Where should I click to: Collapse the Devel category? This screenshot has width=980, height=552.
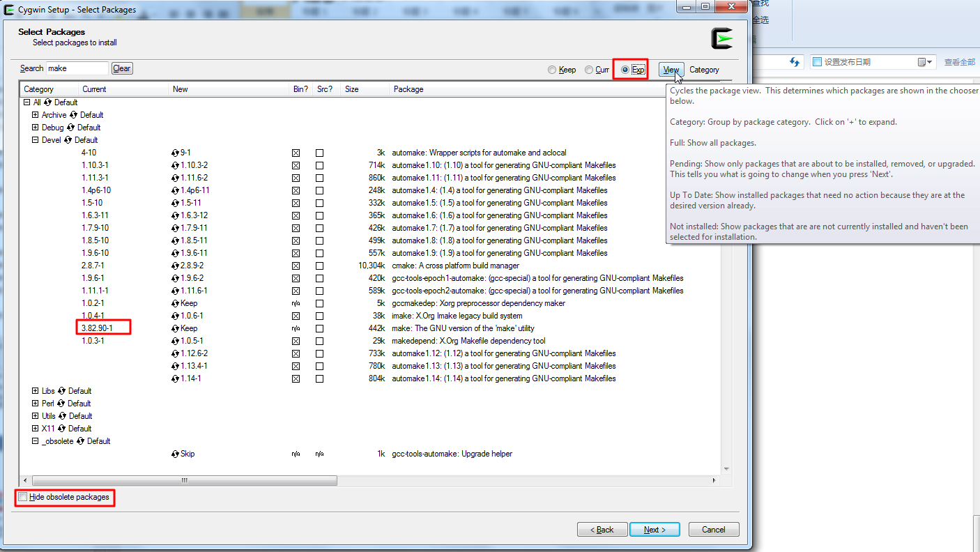pos(36,140)
